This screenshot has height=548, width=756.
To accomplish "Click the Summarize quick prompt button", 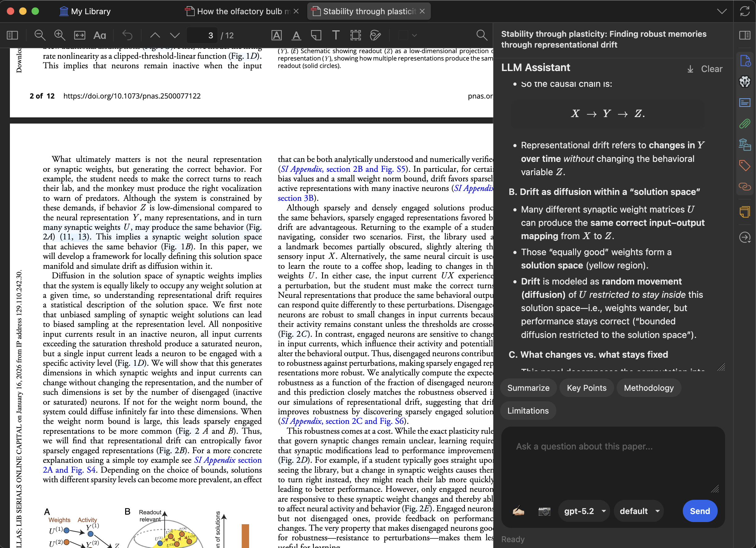I will 528,388.
